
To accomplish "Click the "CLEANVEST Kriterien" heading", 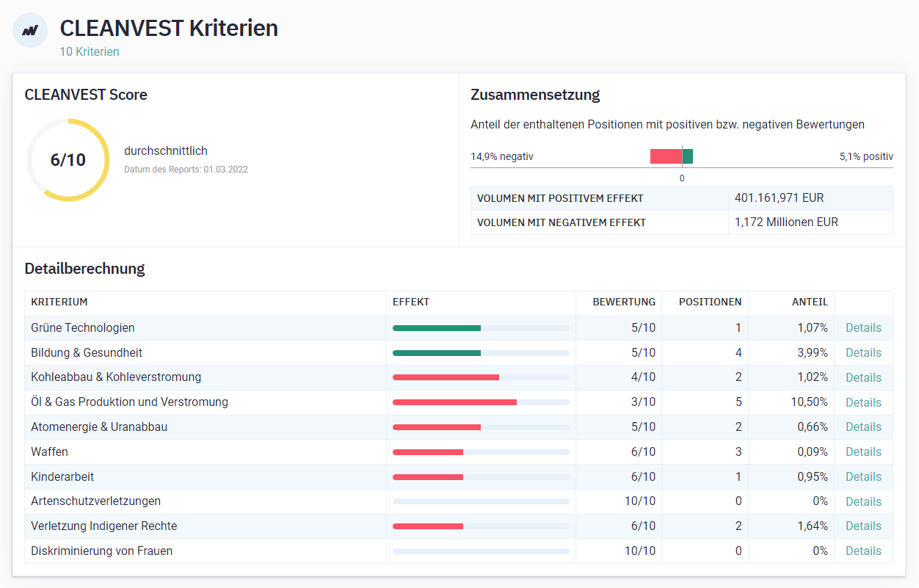I will (169, 28).
